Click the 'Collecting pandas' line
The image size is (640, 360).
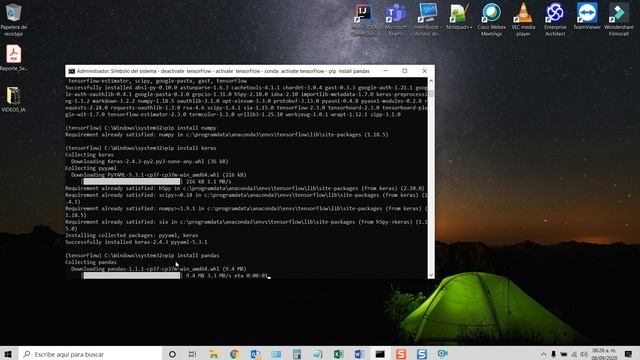coord(91,262)
